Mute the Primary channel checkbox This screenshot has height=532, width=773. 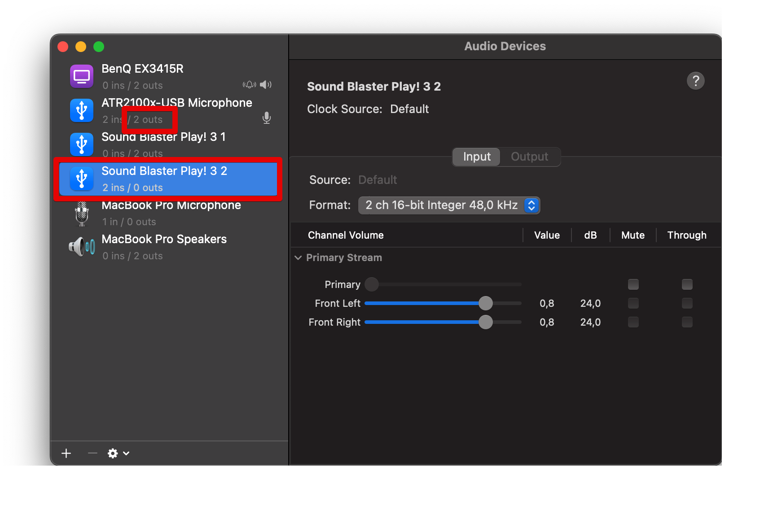tap(633, 284)
